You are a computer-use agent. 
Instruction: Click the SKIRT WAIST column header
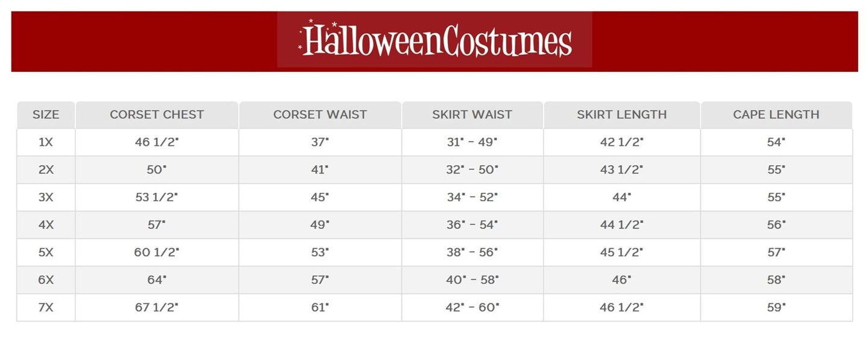(472, 114)
